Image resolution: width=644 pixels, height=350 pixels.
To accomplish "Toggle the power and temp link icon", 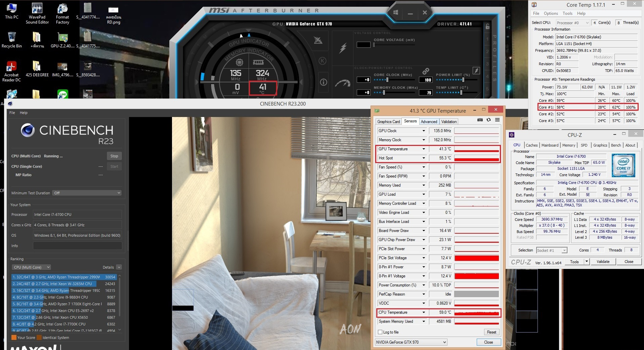I will coord(426,71).
